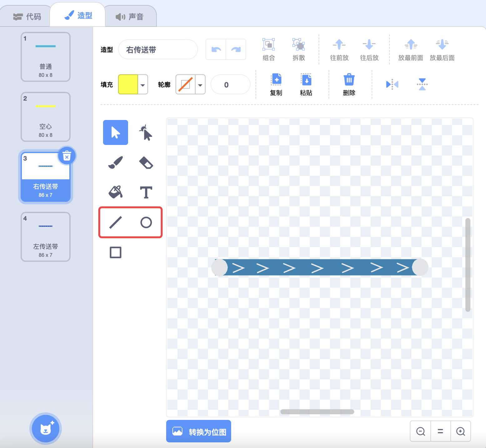The width and height of the screenshot is (486, 448).
Task: Bring to front with 放最前面
Action: tap(411, 49)
